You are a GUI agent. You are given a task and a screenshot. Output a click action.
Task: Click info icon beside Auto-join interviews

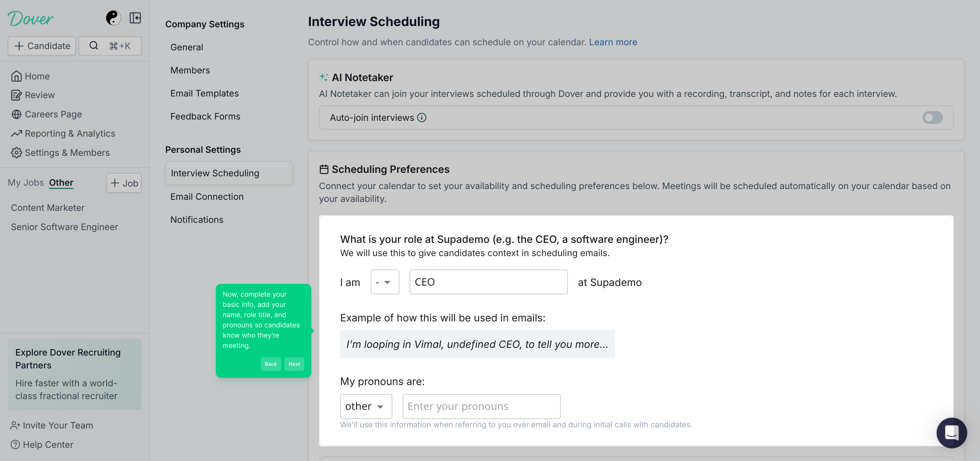click(422, 117)
